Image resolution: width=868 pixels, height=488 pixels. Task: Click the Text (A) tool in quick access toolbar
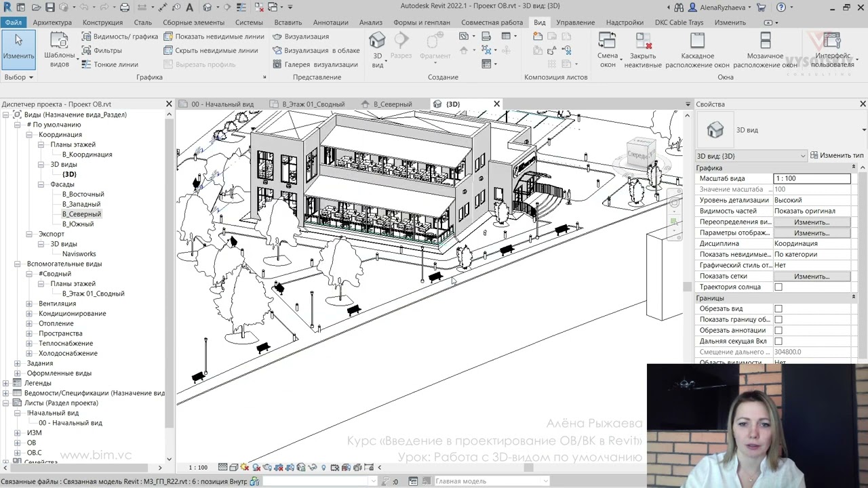tap(190, 7)
